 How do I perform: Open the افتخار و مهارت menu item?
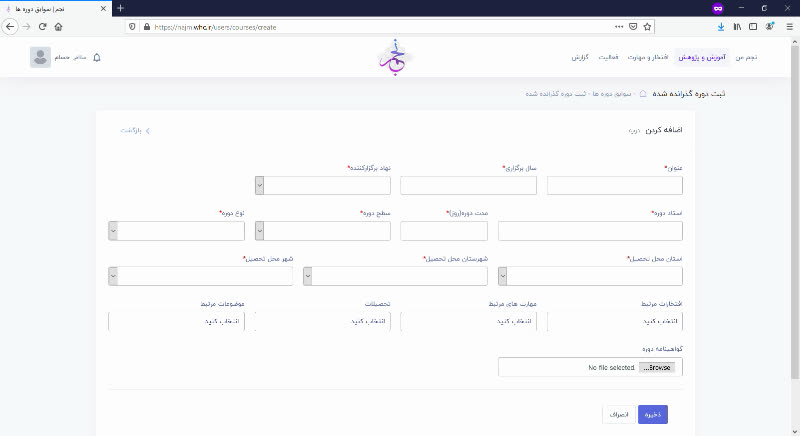point(648,57)
